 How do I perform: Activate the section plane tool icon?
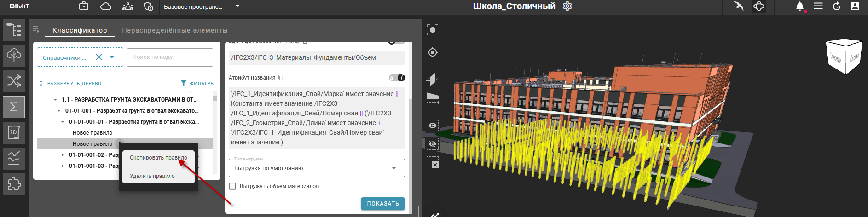point(432,79)
